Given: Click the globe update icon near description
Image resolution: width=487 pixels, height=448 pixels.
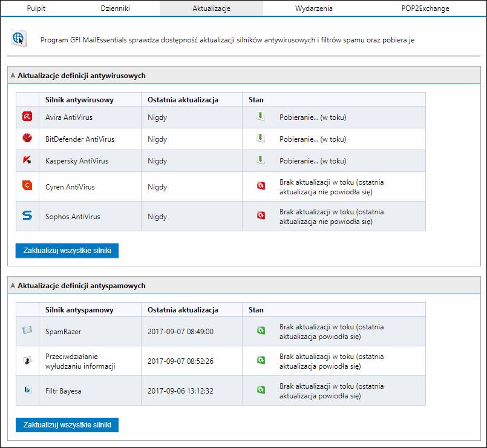Looking at the screenshot, I should (19, 38).
